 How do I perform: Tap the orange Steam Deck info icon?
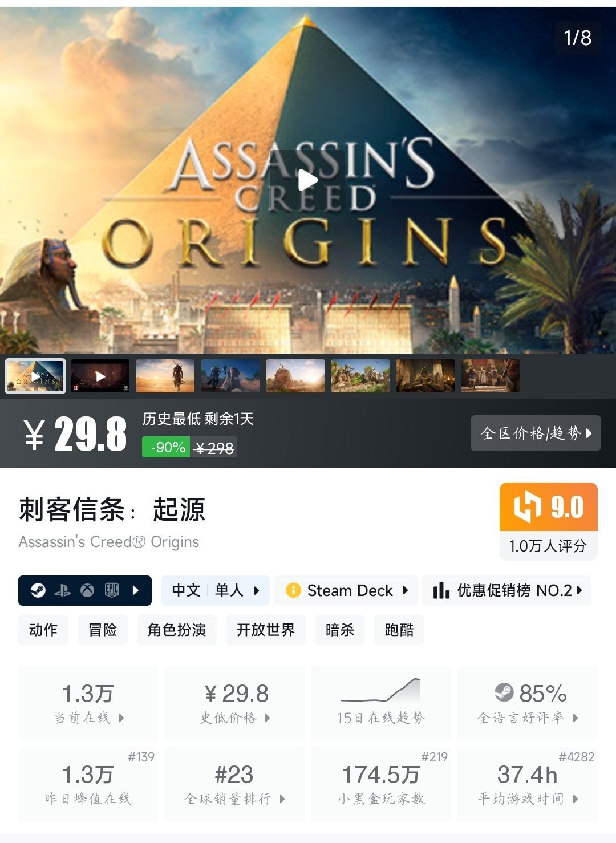coord(293,590)
